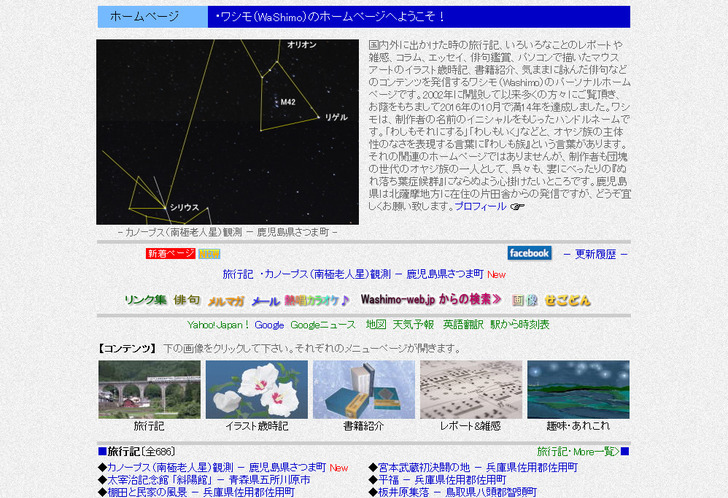
Task: Open the プロフィール link
Action: (480, 206)
